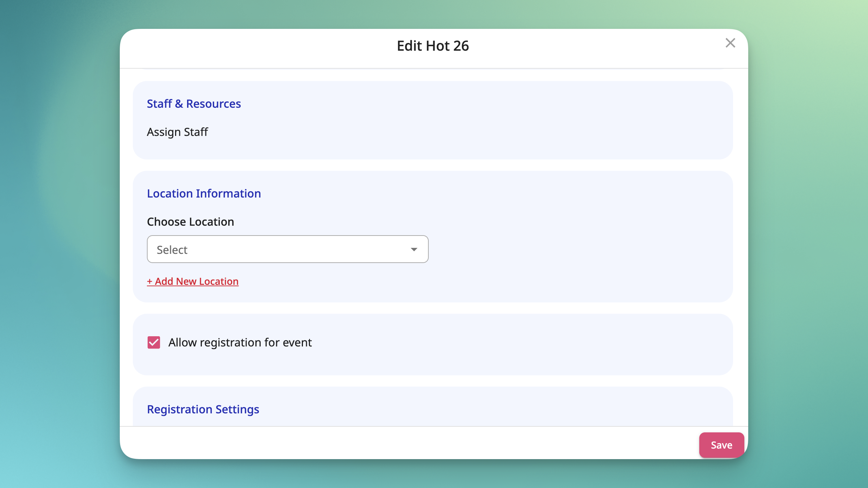868x488 pixels.
Task: Click the Assign Staff label
Action: pyautogui.click(x=178, y=132)
